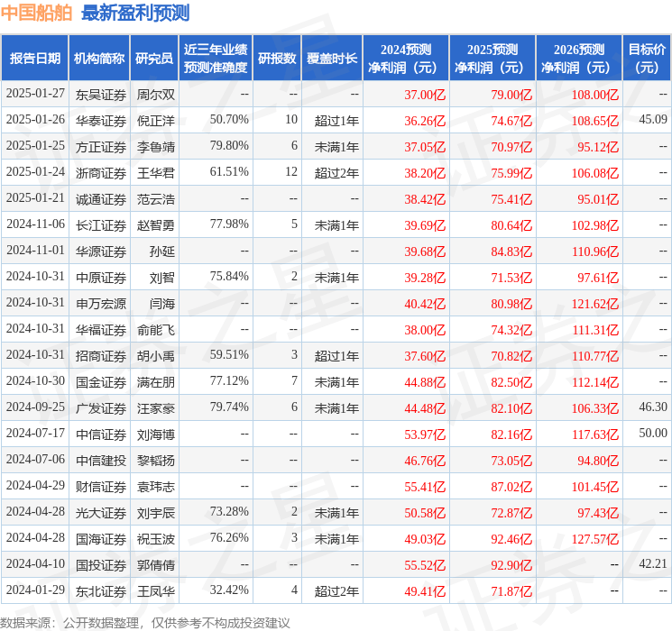Viewport: 672px width, 631px height.
Task: Select analyst name 周尔双
Action: [x=156, y=95]
